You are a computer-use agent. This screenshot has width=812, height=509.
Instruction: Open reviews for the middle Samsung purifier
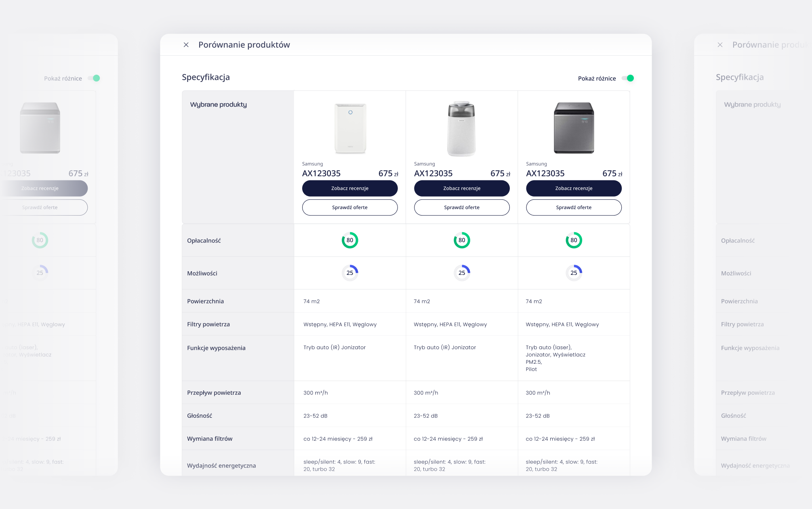(x=462, y=188)
